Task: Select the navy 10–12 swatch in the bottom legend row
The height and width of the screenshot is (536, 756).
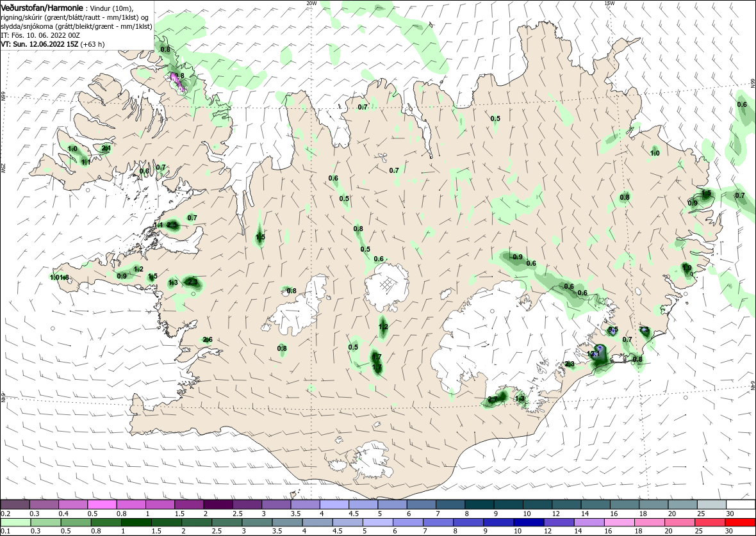Action: pos(529,523)
